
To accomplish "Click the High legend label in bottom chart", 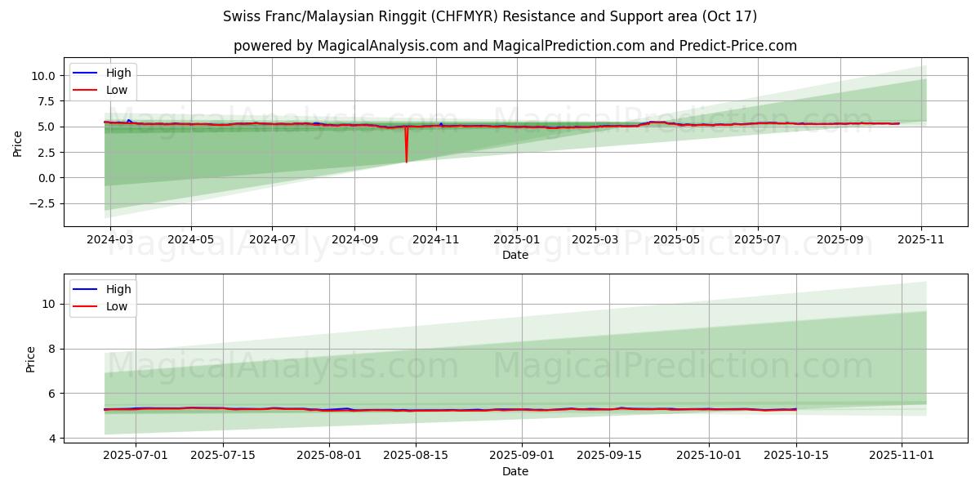I will [118, 289].
